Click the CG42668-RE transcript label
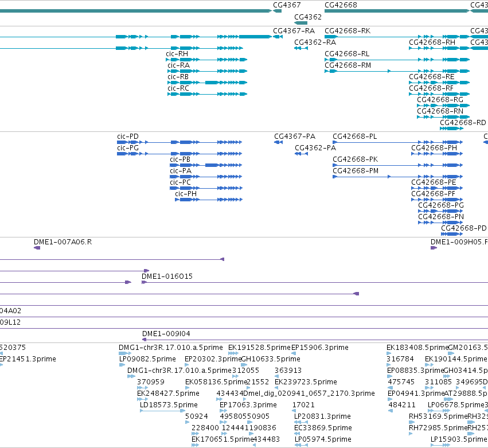Image resolution: width=488 pixels, height=448 pixels. point(431,77)
